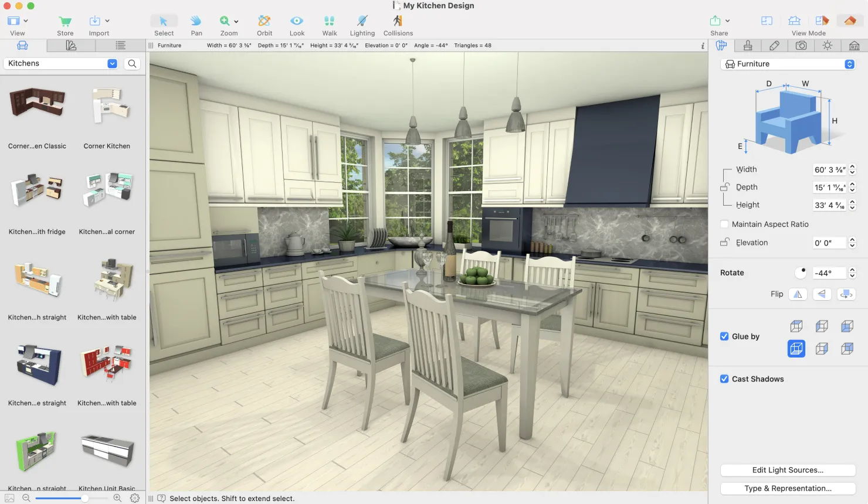Activate the Select arrow tool
This screenshot has height=504, width=868.
pyautogui.click(x=164, y=21)
